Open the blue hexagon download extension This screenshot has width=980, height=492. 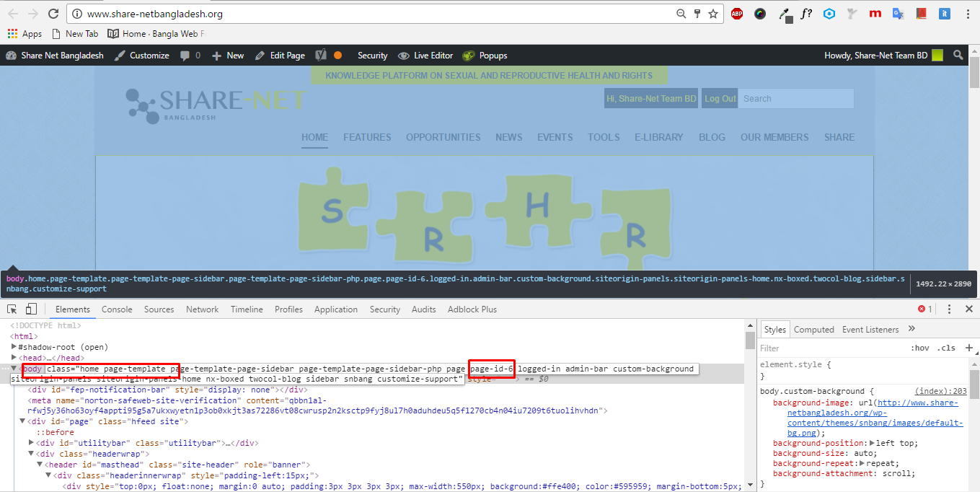pos(829,14)
